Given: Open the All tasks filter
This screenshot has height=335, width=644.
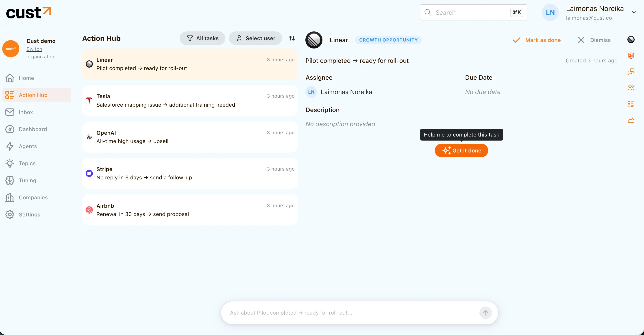Looking at the screenshot, I should [202, 38].
